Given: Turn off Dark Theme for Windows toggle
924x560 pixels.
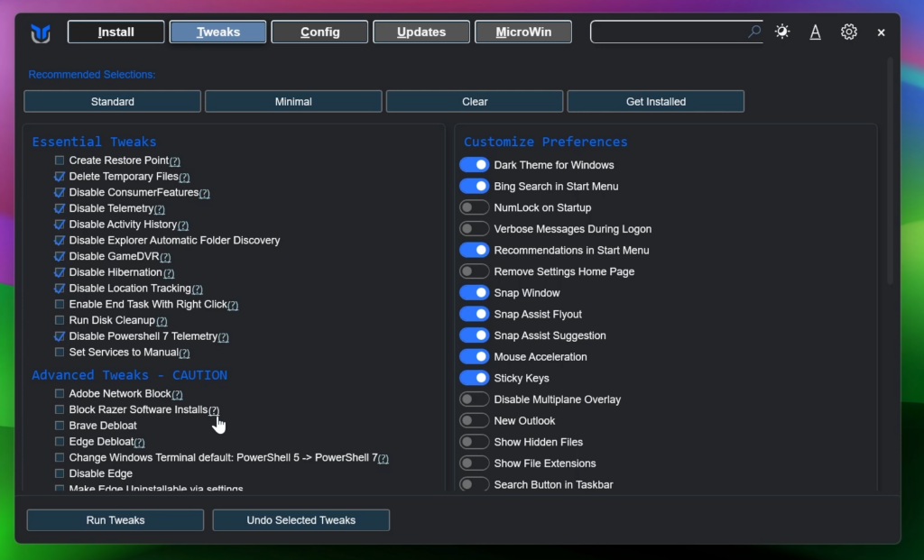Looking at the screenshot, I should coord(474,165).
